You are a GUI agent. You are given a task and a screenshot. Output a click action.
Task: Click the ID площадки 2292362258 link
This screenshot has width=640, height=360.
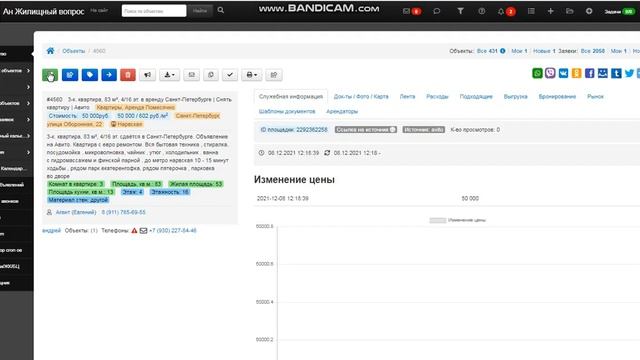pyautogui.click(x=294, y=129)
